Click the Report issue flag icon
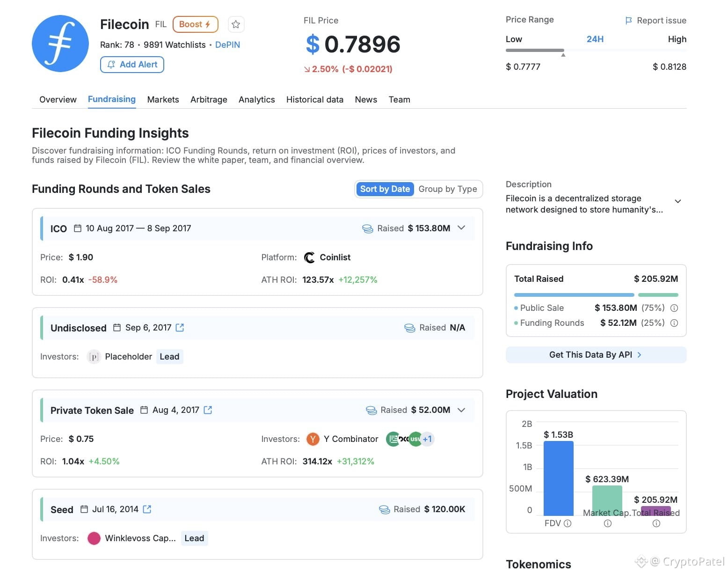 coord(629,21)
